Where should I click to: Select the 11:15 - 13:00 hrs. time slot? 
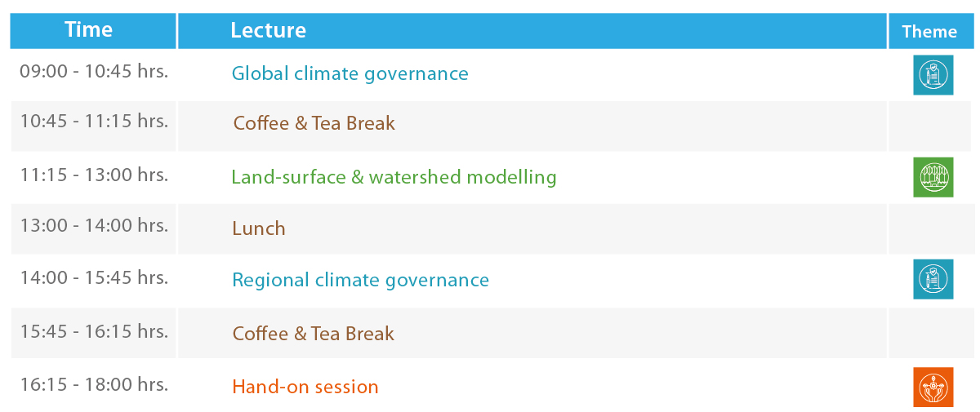click(94, 175)
